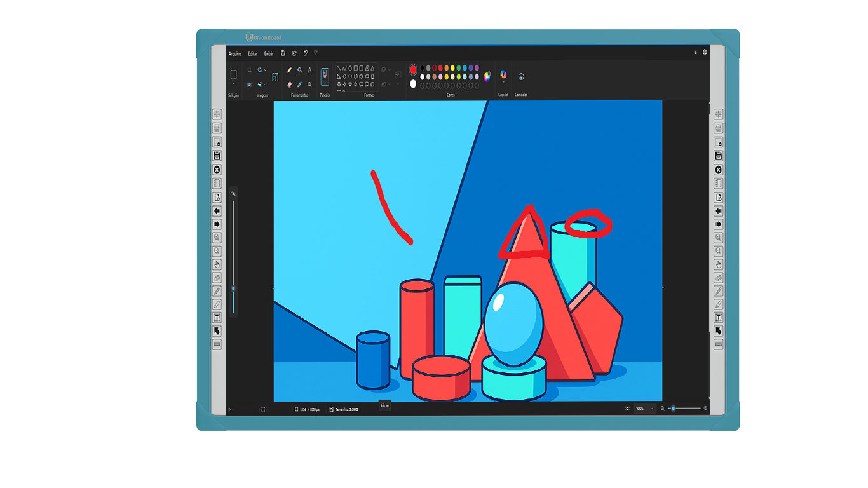
Task: Click the undo arrow icon
Action: pyautogui.click(x=306, y=54)
